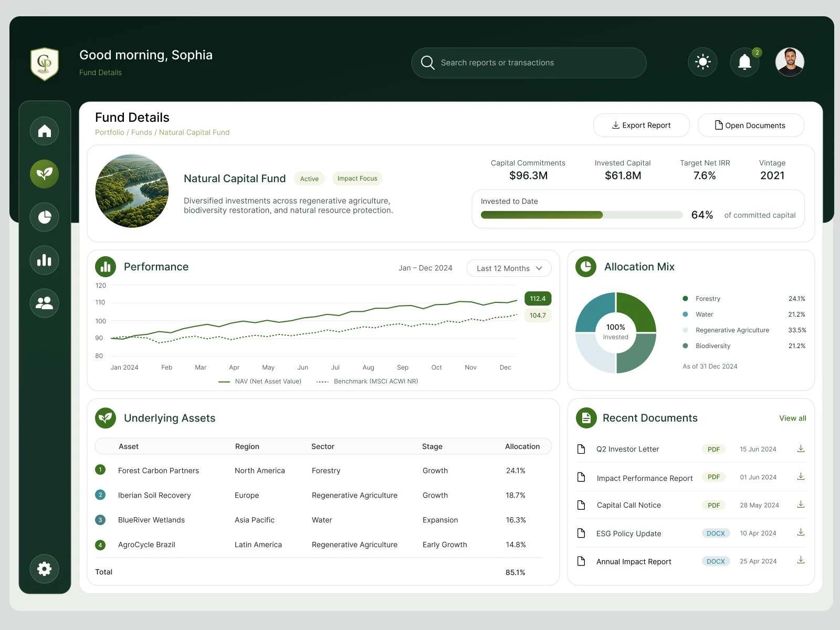Click the Annual Impact Report file icon
This screenshot has width=840, height=630.
coord(581,561)
